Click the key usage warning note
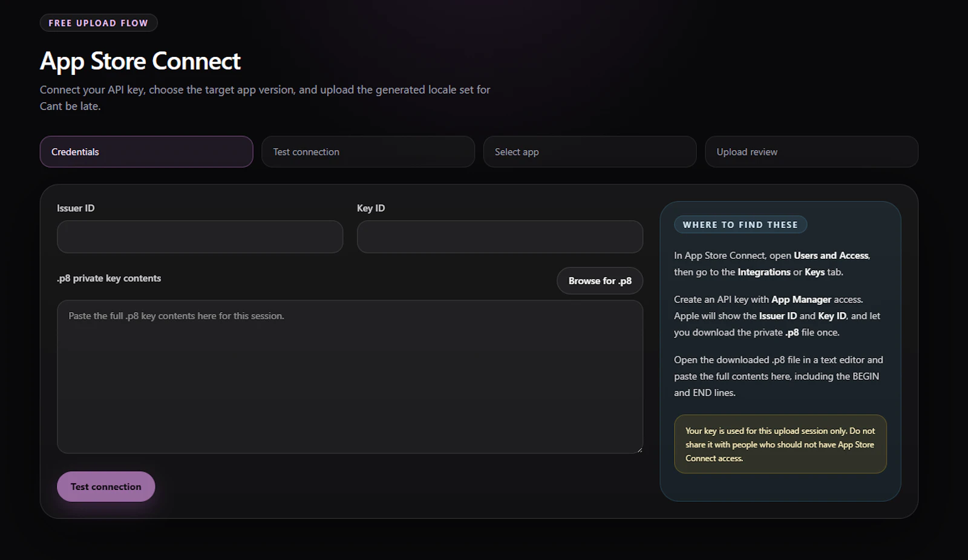The height and width of the screenshot is (560, 968). click(x=780, y=444)
